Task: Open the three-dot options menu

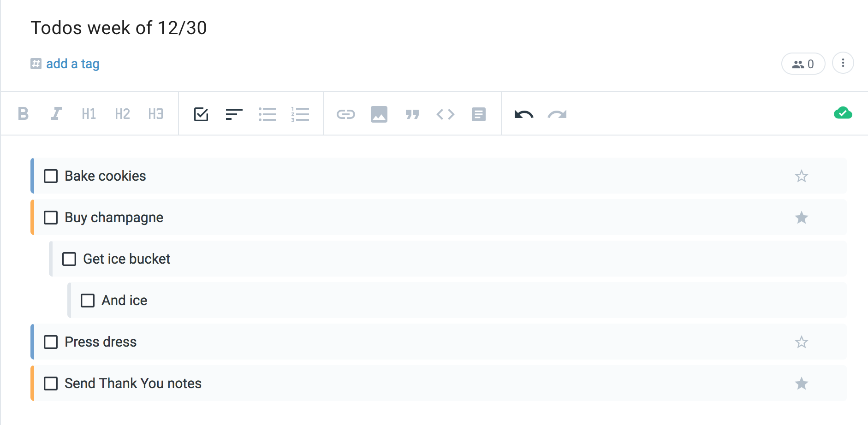Action: (843, 64)
